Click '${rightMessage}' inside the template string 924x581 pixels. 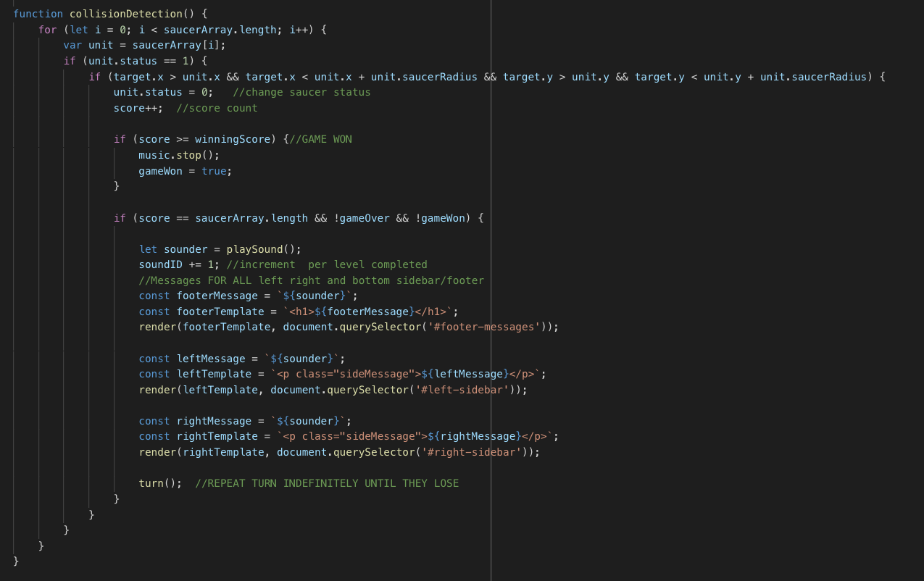pyautogui.click(x=475, y=436)
